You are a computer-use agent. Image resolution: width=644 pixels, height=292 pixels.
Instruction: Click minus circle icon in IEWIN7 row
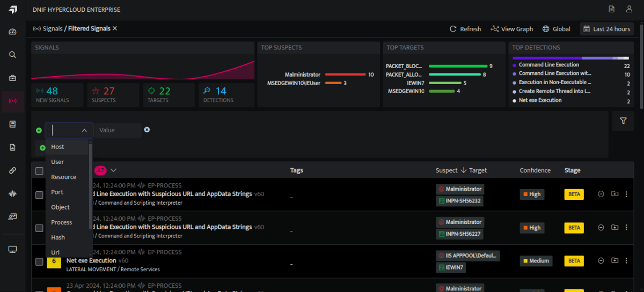(601, 260)
